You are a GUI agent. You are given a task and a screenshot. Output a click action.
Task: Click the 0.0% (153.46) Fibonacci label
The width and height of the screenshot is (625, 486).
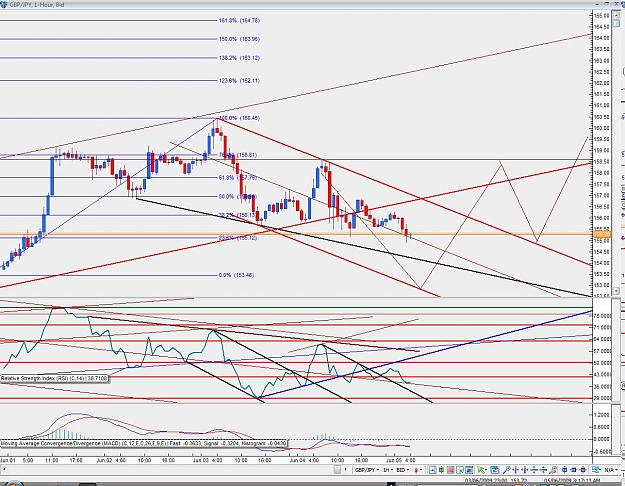click(x=236, y=275)
